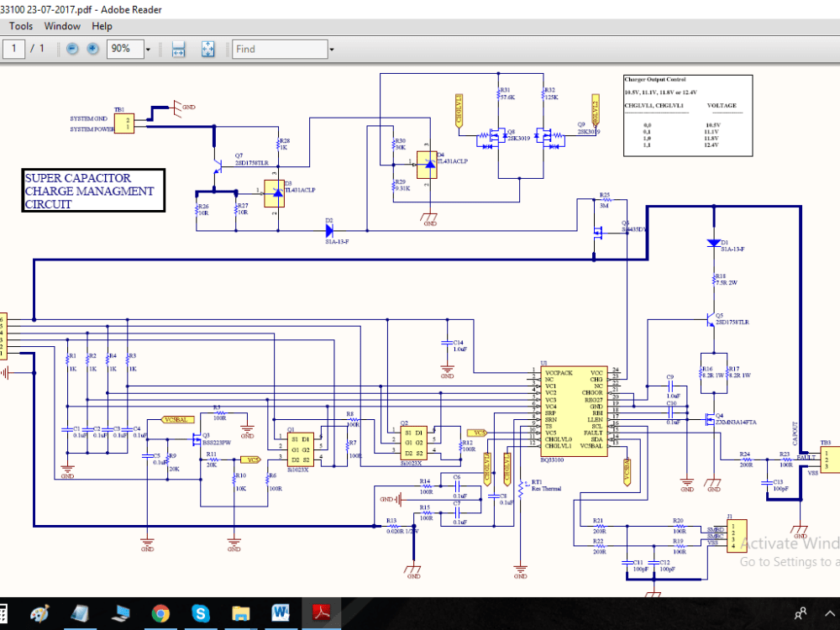Image resolution: width=840 pixels, height=630 pixels.
Task: Show hidden system tray icons chevron
Action: click(830, 613)
